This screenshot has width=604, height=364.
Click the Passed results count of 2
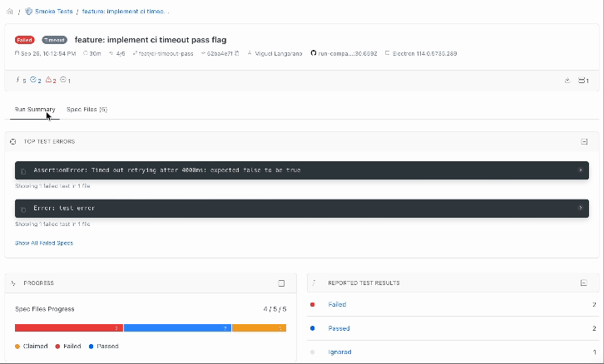coord(594,328)
